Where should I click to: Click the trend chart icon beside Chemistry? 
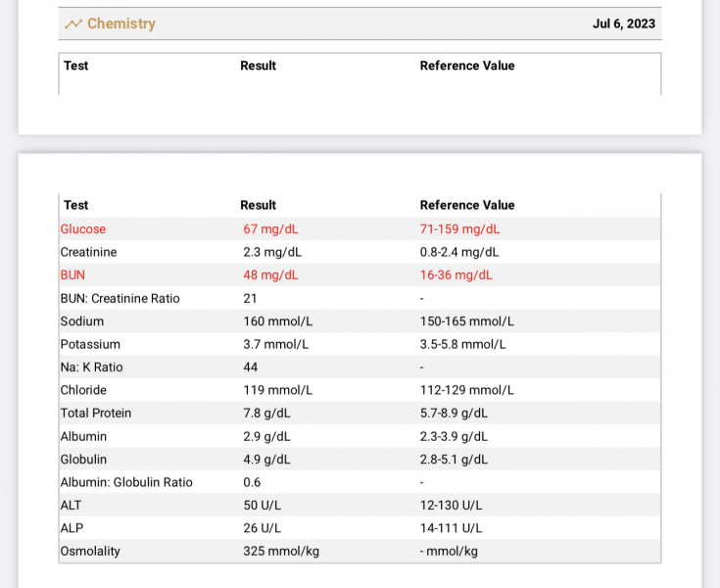pos(73,24)
